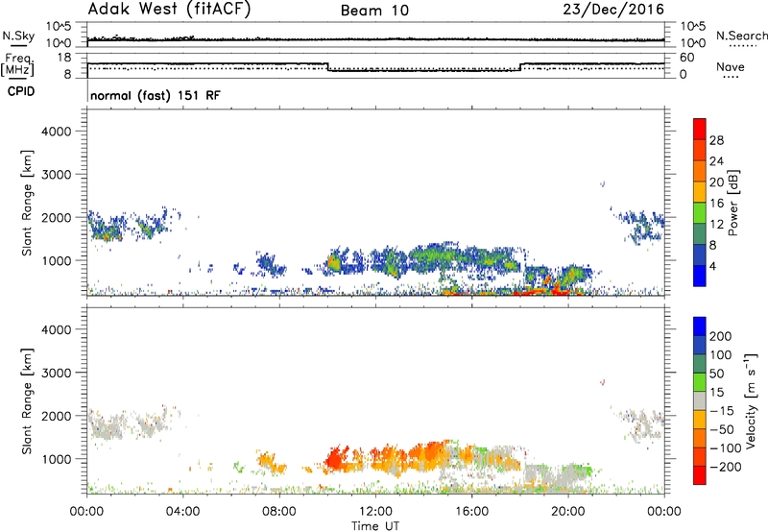Click the '08:00' time axis tick label

(279, 512)
